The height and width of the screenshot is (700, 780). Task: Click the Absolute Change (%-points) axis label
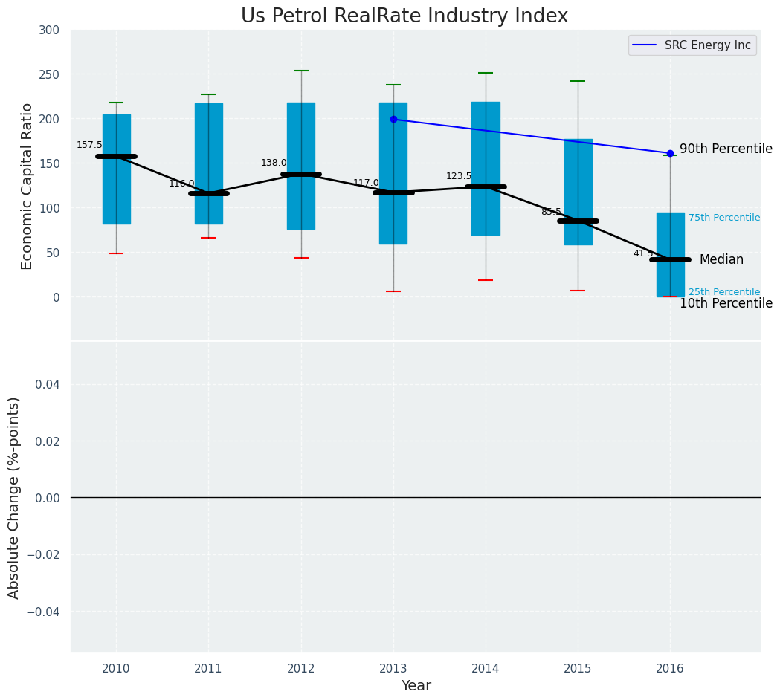[14, 497]
